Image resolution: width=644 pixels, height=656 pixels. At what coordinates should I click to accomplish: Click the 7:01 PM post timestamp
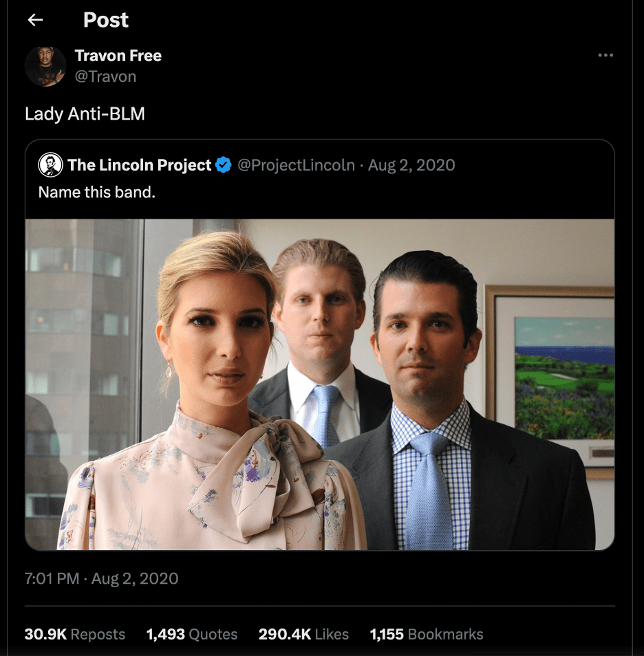(x=52, y=578)
